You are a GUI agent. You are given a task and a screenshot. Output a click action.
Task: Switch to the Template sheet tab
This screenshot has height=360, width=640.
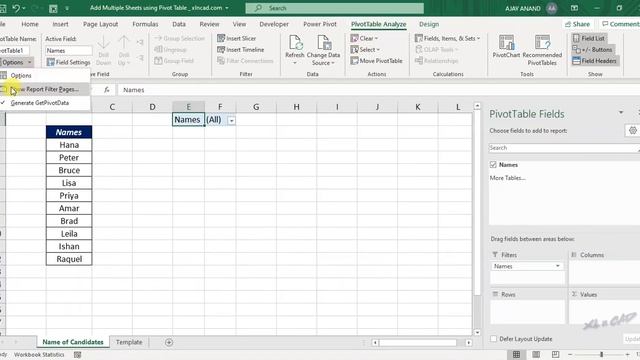pyautogui.click(x=129, y=342)
